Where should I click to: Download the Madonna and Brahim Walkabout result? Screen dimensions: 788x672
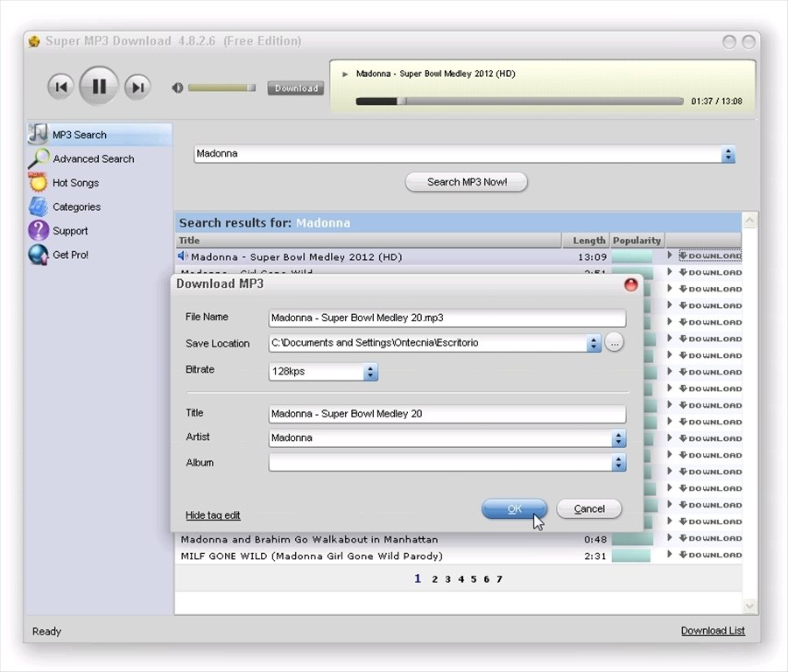pos(710,538)
